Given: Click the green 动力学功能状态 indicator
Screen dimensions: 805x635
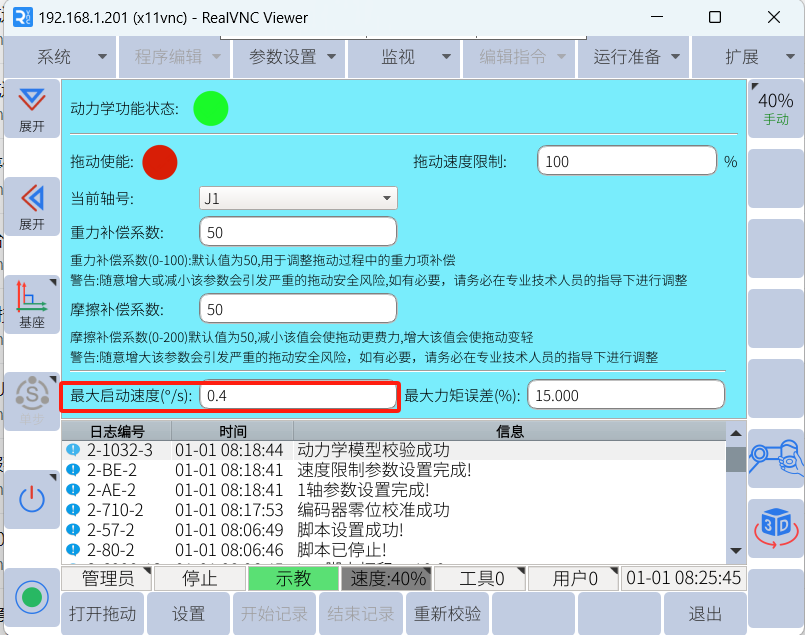Looking at the screenshot, I should pyautogui.click(x=210, y=108).
